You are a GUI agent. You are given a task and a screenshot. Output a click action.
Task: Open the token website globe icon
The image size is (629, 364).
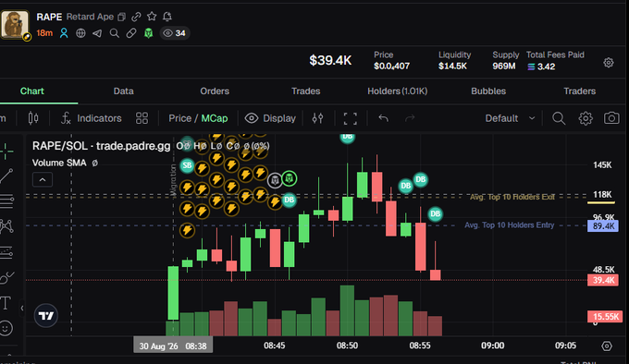click(80, 33)
